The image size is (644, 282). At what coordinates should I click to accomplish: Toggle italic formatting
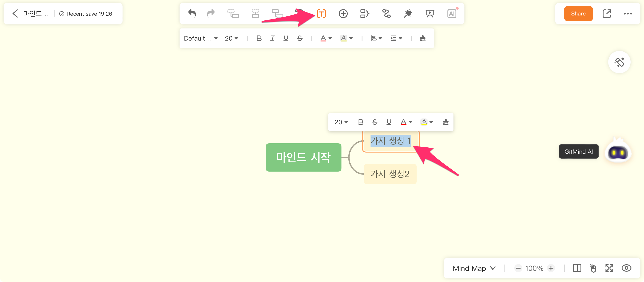(x=272, y=38)
